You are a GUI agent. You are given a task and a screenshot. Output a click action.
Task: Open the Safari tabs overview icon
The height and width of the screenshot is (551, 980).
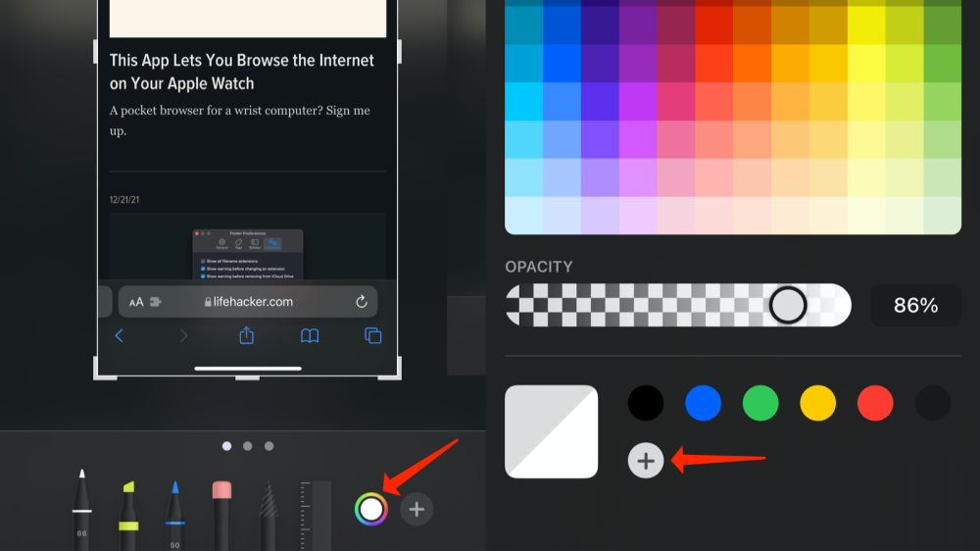(372, 335)
